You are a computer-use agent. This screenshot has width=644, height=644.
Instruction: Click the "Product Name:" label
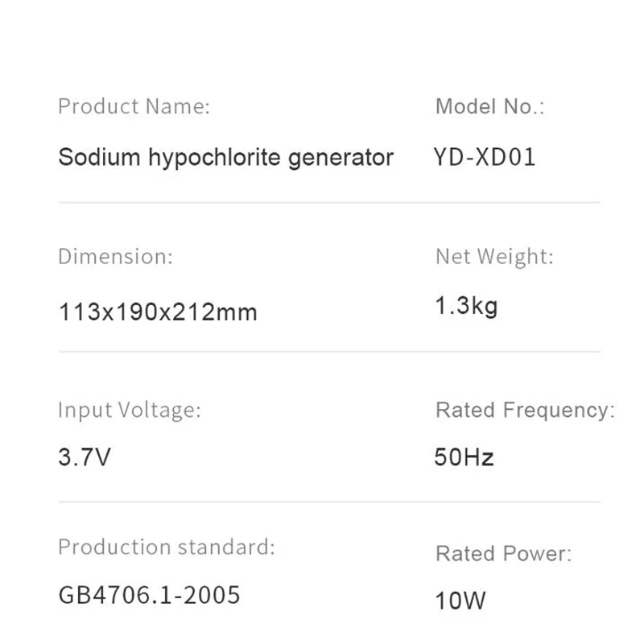[134, 106]
